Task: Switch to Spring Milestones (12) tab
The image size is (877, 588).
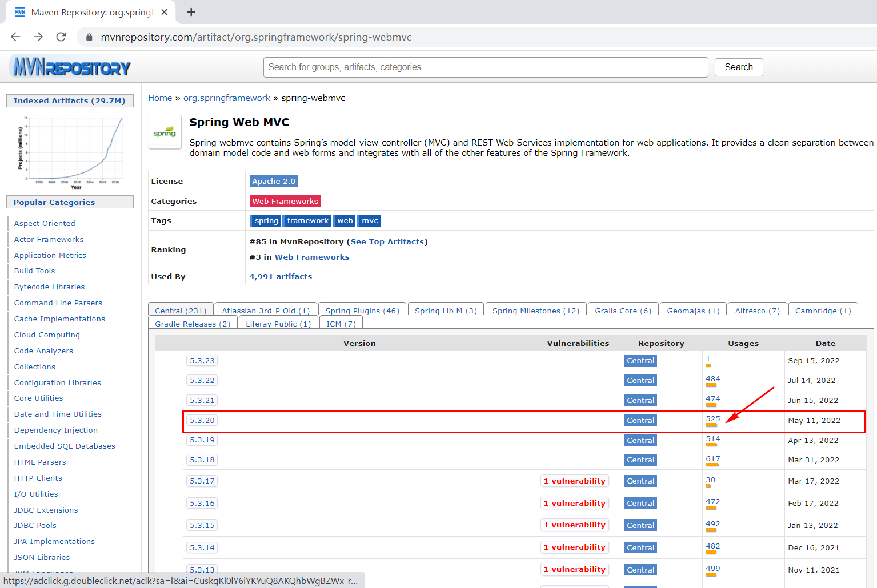Action: click(536, 311)
